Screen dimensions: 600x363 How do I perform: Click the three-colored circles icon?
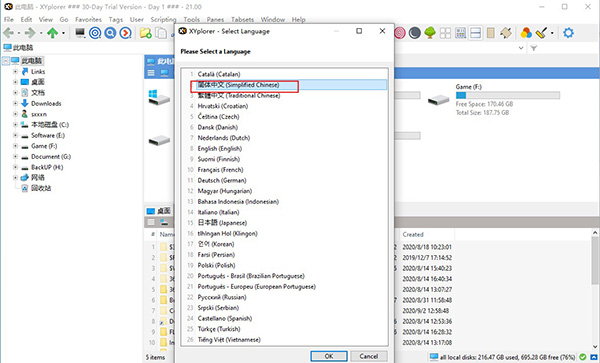526,33
